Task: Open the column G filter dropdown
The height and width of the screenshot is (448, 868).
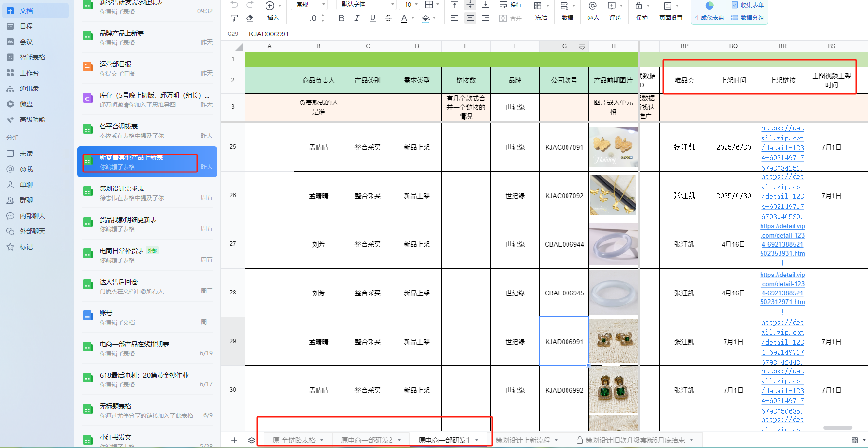Action: point(582,46)
